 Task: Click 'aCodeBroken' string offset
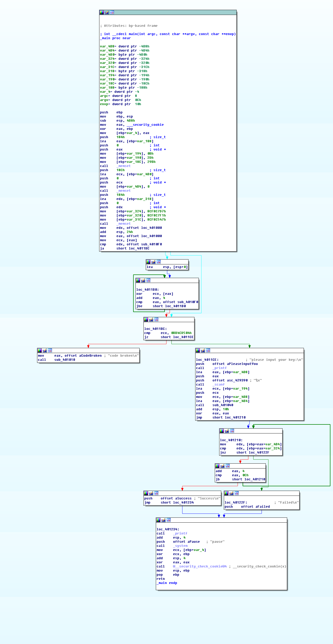(90, 356)
